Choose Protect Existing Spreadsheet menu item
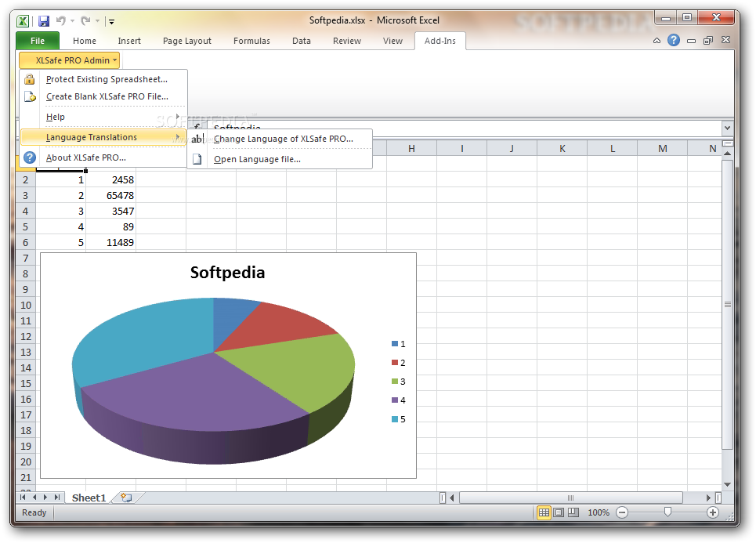This screenshot has width=756, height=543. (x=103, y=79)
